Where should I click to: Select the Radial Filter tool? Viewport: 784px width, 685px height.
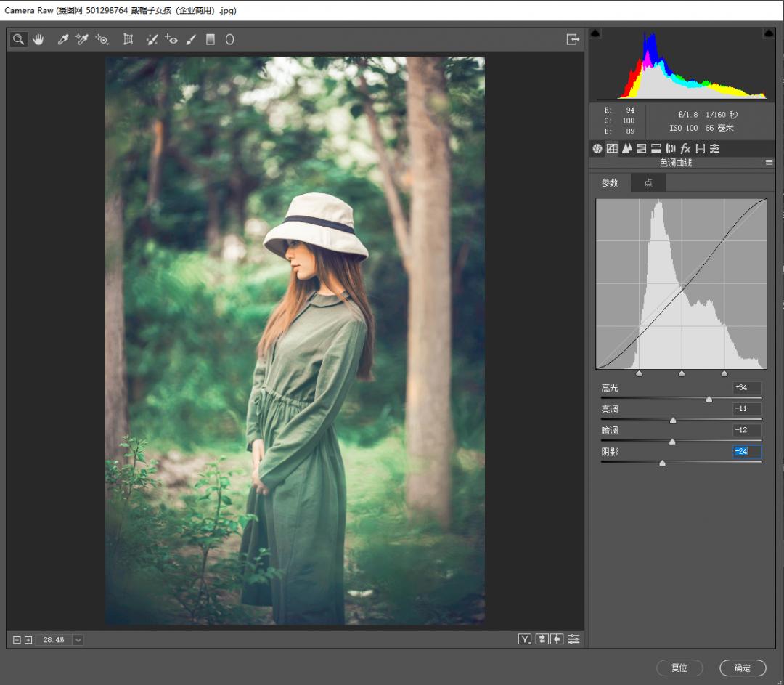point(229,40)
